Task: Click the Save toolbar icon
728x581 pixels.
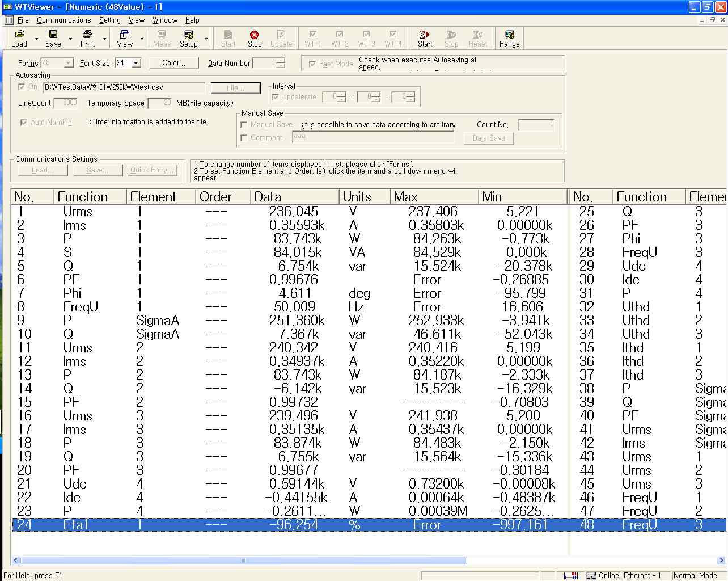Action: [53, 38]
